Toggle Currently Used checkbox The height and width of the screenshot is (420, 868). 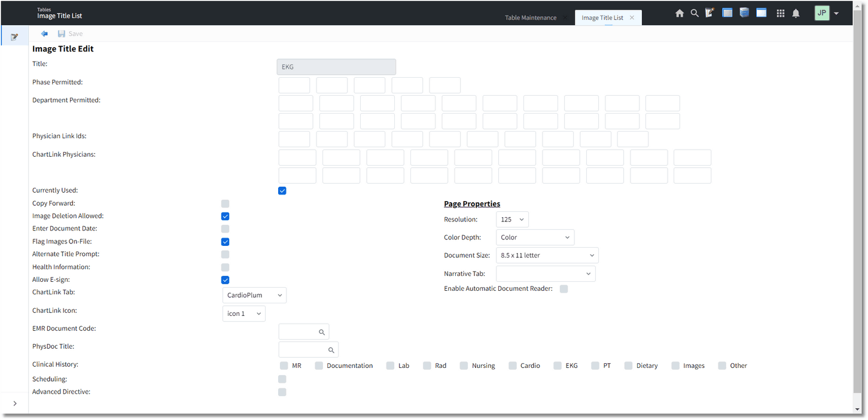(x=282, y=191)
